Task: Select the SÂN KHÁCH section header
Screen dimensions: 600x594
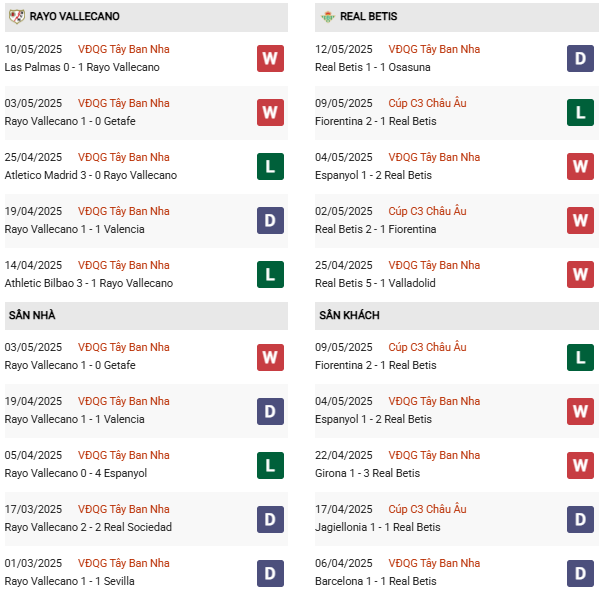Action: tap(457, 315)
